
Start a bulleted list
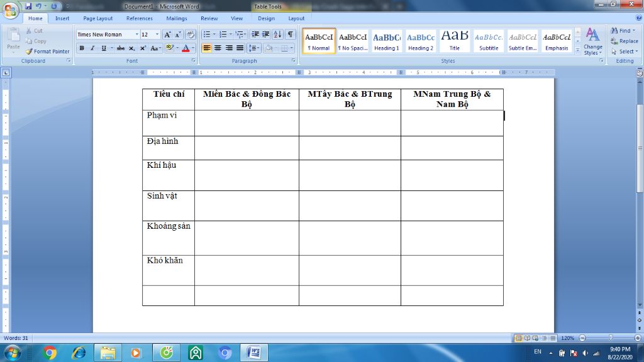tap(206, 35)
